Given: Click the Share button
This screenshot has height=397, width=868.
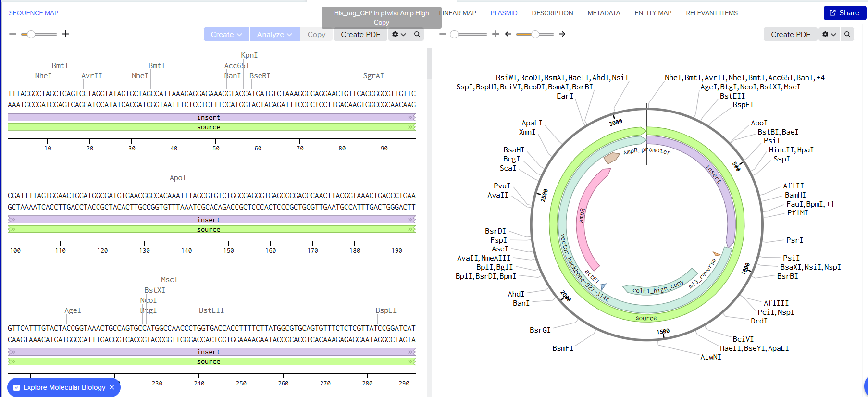Looking at the screenshot, I should [x=844, y=13].
